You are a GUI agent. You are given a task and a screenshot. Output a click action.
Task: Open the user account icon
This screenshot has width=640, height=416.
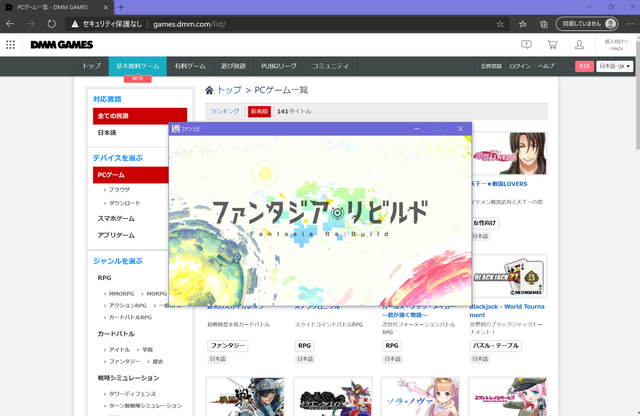point(579,44)
